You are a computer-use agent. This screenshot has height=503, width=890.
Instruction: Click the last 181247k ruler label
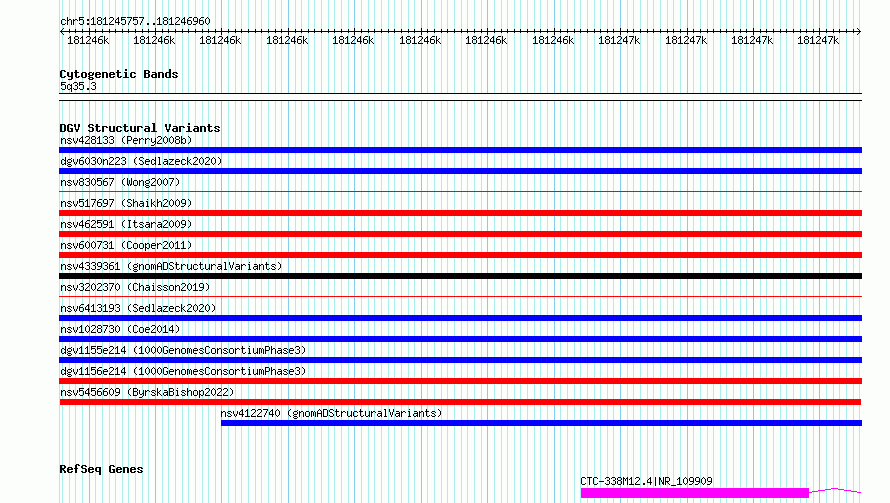click(x=818, y=40)
